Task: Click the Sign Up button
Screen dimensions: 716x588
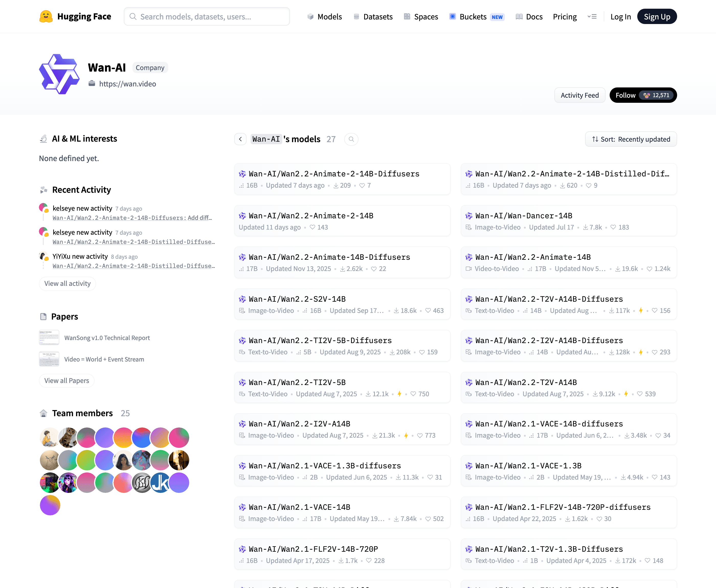Action: (657, 17)
